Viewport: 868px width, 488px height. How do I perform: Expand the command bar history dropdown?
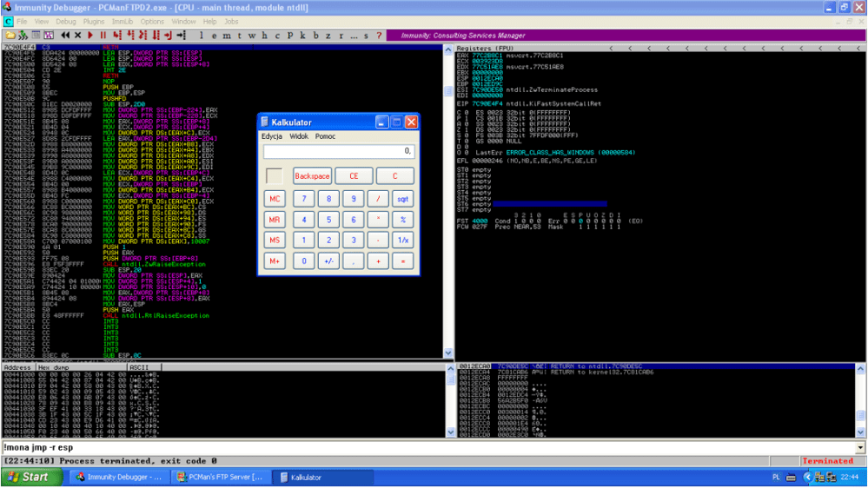tap(860, 448)
